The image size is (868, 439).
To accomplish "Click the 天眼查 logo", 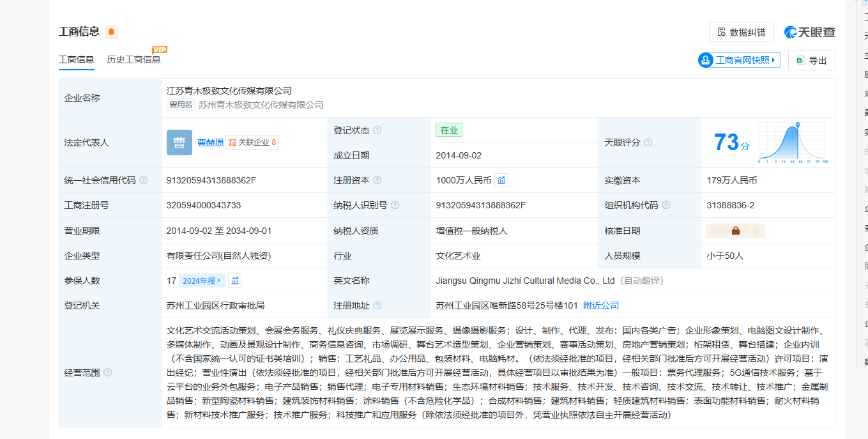I will tap(810, 32).
